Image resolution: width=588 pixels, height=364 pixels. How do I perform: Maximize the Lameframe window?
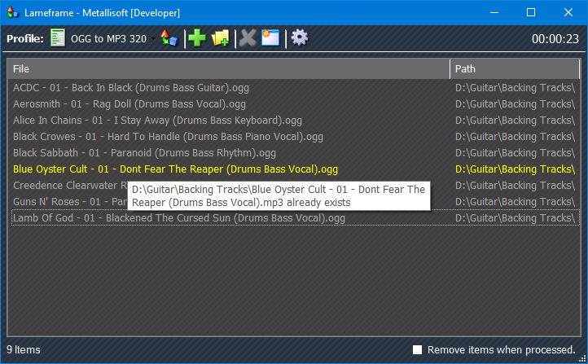(x=530, y=13)
